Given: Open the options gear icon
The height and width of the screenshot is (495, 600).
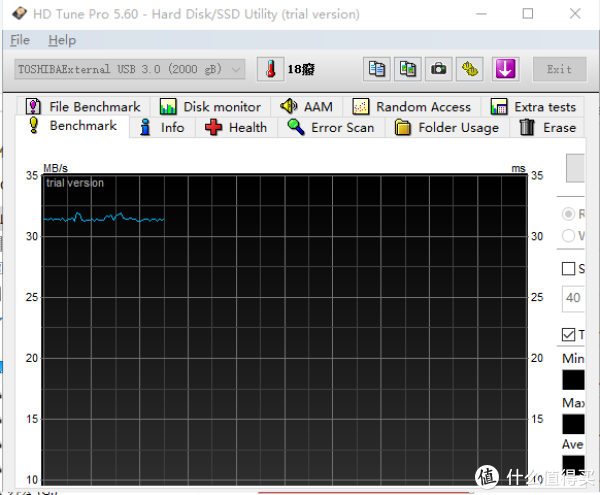Looking at the screenshot, I should pyautogui.click(x=470, y=69).
